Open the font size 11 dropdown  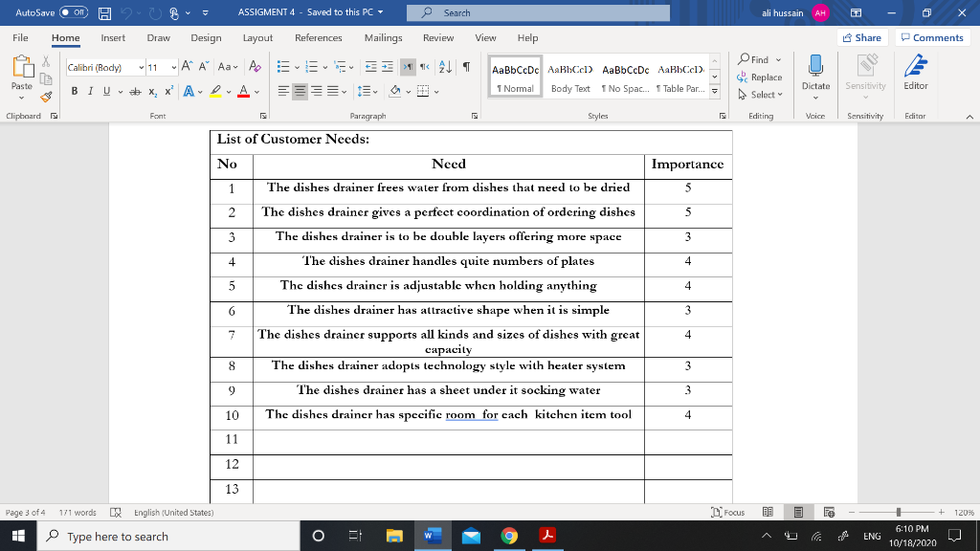(174, 68)
